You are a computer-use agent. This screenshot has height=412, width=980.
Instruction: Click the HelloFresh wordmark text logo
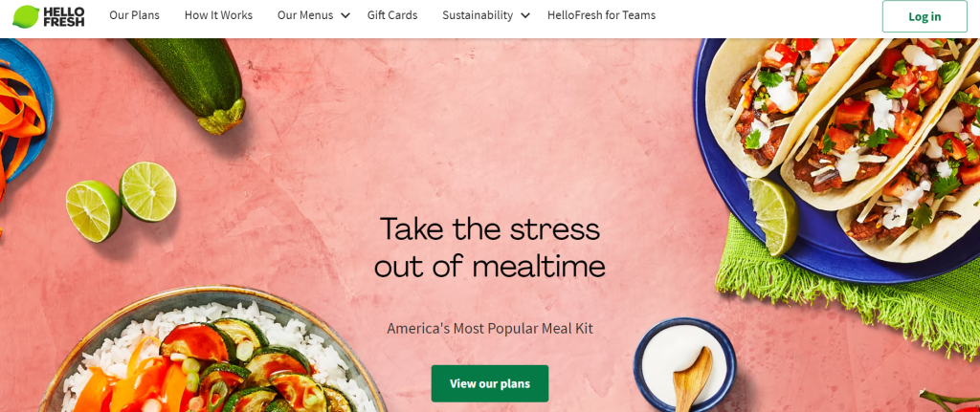64,16
